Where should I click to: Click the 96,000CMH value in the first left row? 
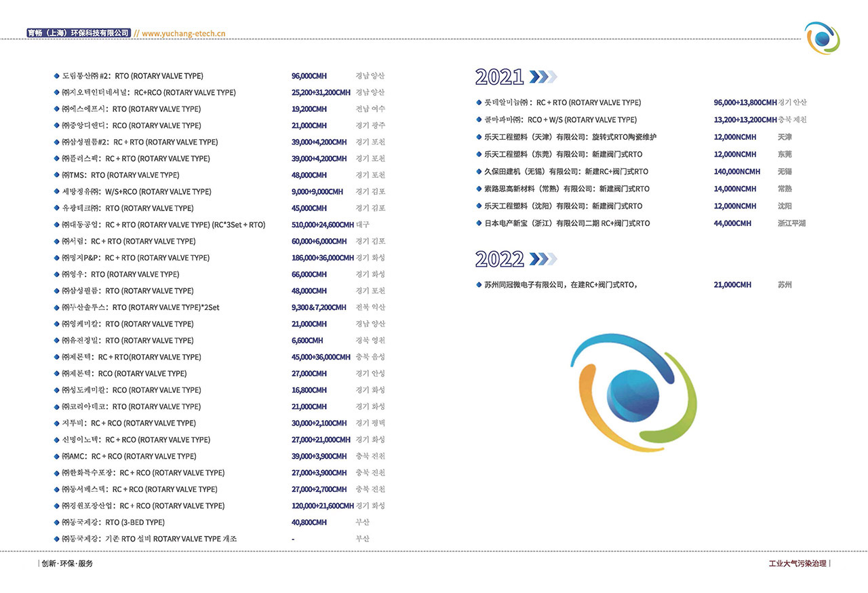pyautogui.click(x=309, y=76)
